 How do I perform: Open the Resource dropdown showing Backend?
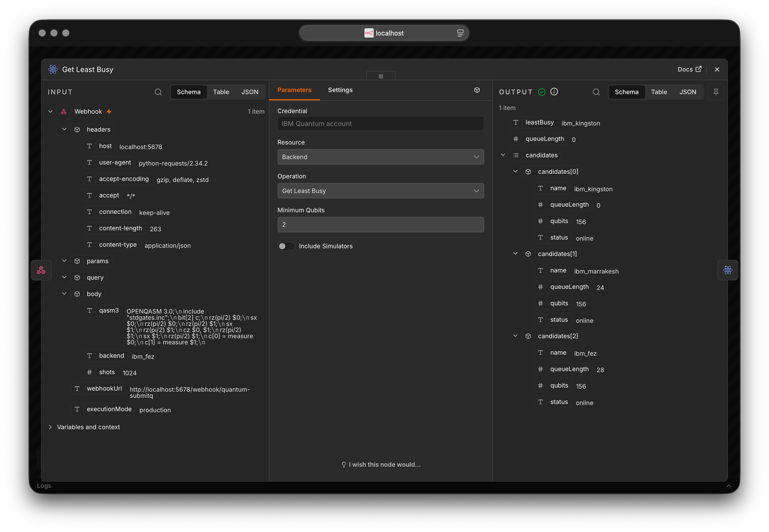(381, 157)
